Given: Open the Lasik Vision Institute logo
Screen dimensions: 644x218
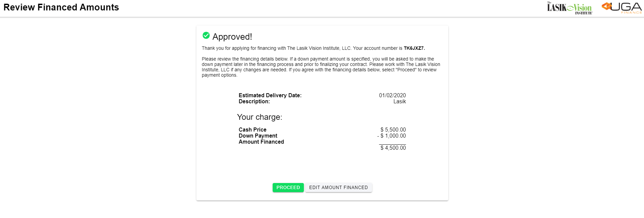Looking at the screenshot, I should (570, 8).
